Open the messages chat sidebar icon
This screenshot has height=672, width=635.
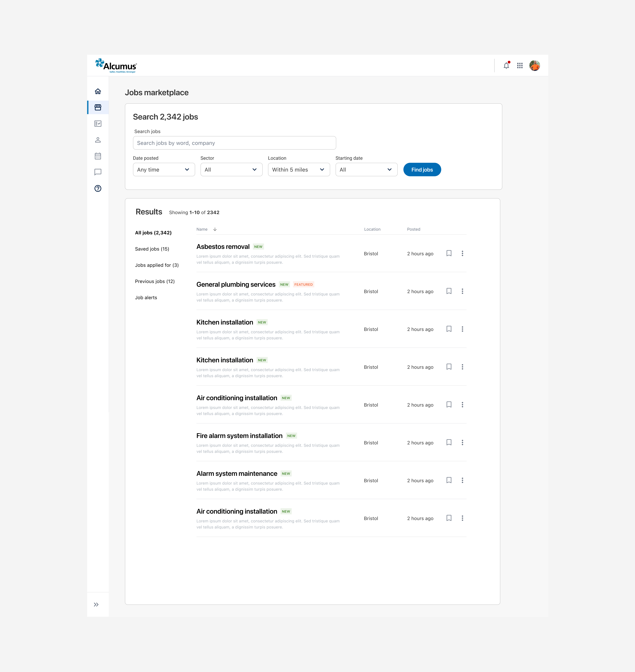pos(98,172)
